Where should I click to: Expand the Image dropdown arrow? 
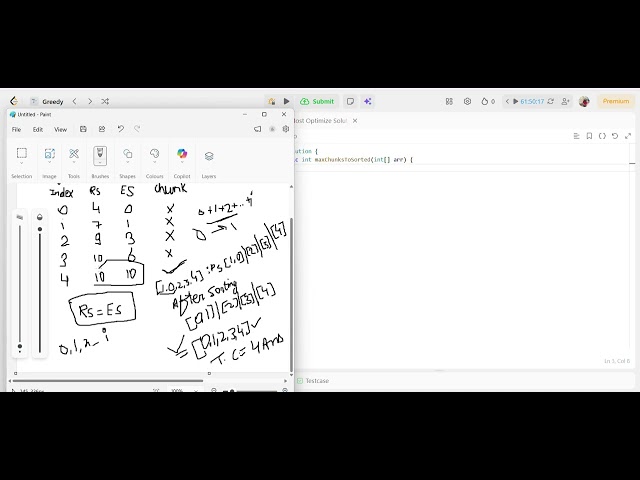click(x=49, y=163)
